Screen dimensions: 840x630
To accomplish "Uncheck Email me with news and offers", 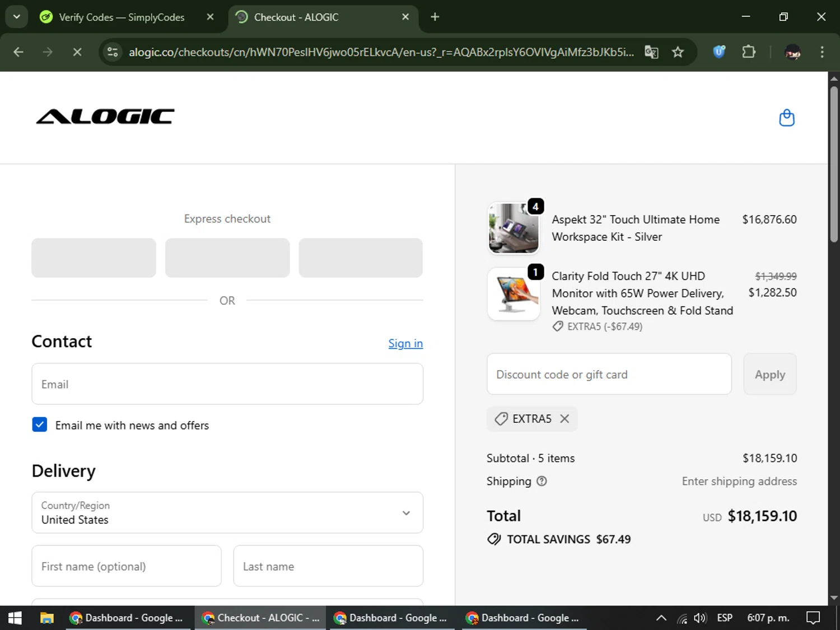I will [x=40, y=424].
